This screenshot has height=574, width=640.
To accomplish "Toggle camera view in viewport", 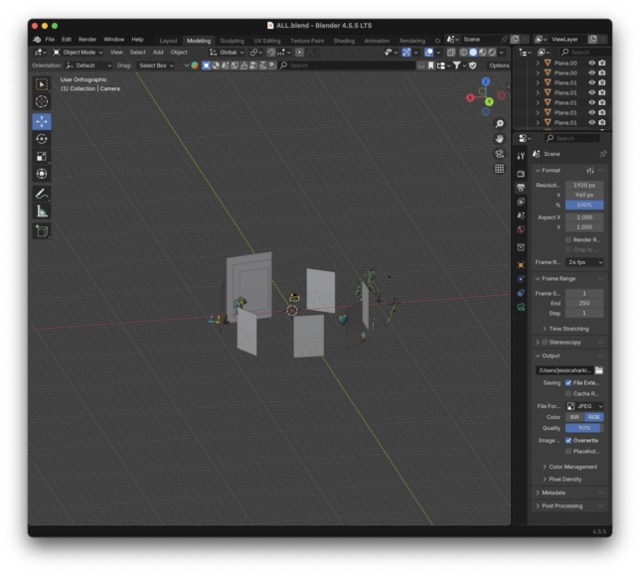I will point(499,154).
